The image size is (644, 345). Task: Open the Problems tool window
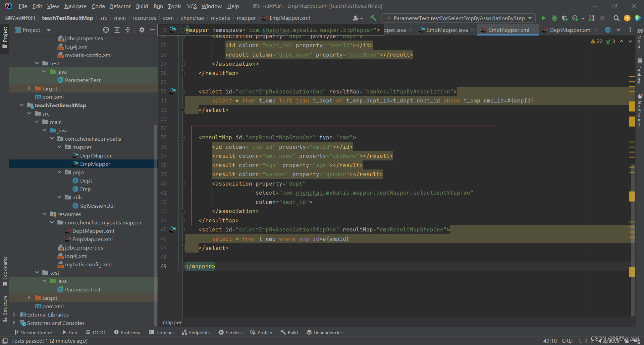(127, 332)
